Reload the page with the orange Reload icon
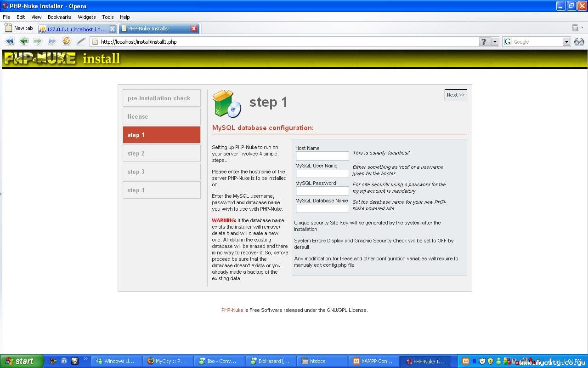 click(x=67, y=41)
